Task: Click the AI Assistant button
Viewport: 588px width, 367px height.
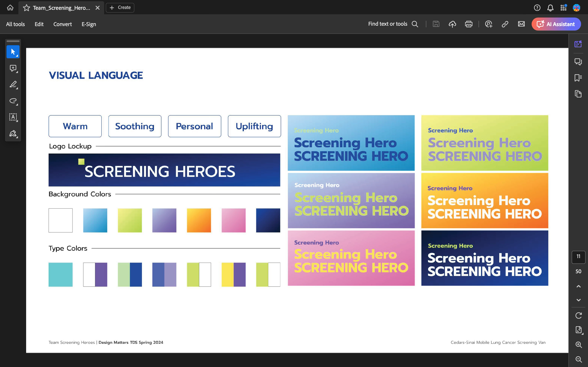Action: pos(556,24)
